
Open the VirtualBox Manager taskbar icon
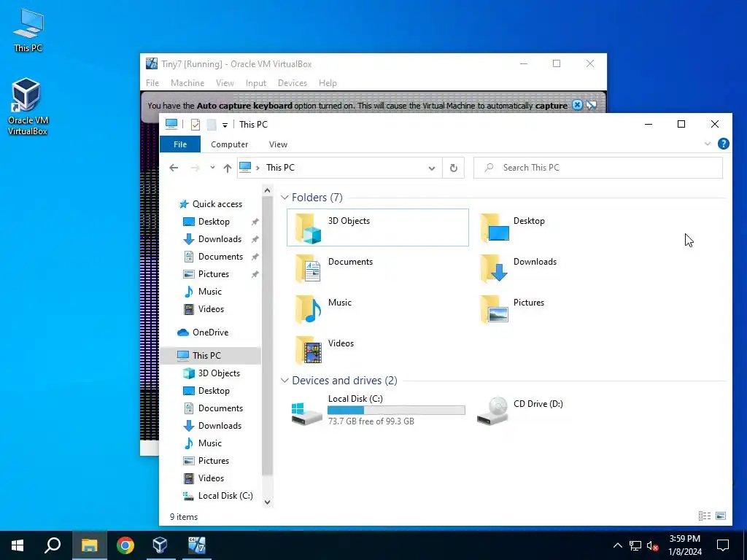pos(160,545)
